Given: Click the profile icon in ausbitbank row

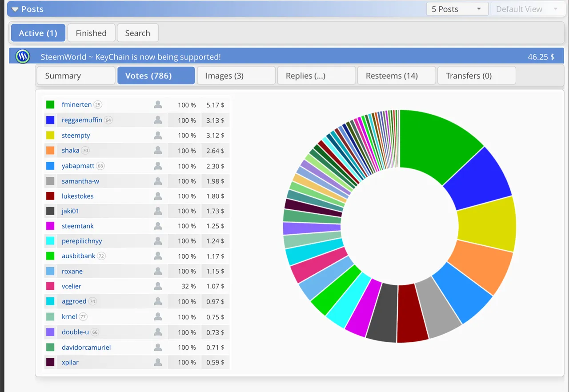Looking at the screenshot, I should 158,256.
